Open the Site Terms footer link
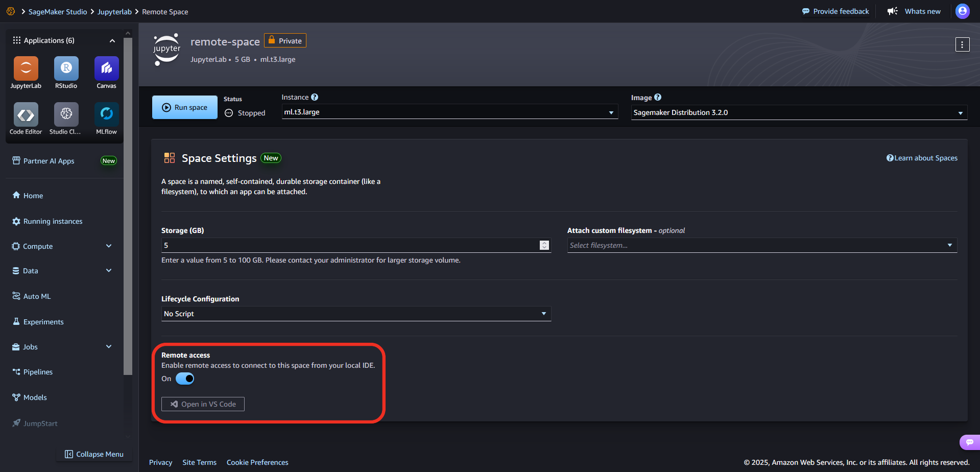The image size is (980, 472). click(200, 462)
